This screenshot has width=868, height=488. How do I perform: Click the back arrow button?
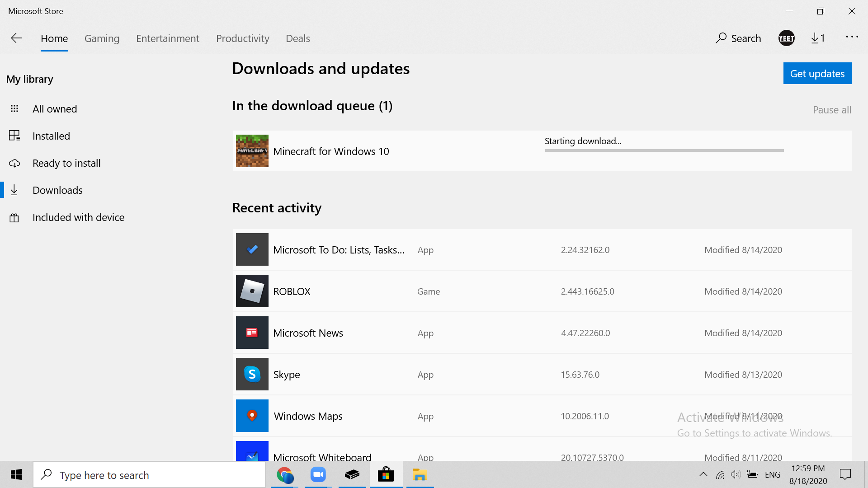[x=16, y=38]
